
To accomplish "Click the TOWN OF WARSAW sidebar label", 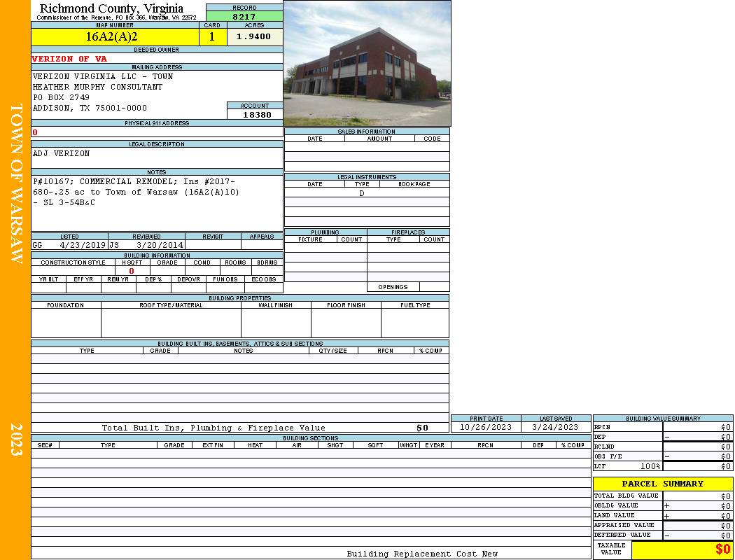I will pos(16,183).
